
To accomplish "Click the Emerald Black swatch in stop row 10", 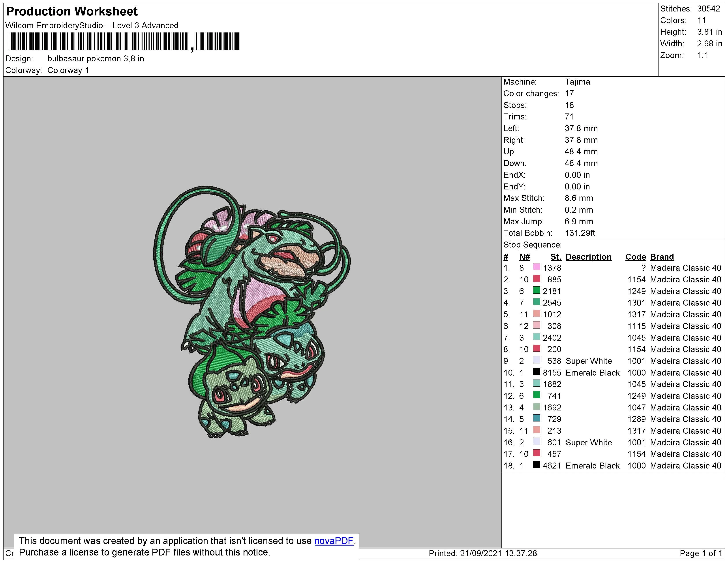I will (536, 372).
